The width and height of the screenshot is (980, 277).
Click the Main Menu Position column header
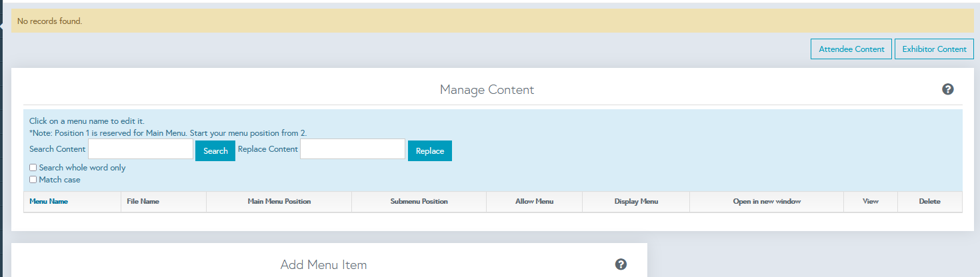pos(279,201)
